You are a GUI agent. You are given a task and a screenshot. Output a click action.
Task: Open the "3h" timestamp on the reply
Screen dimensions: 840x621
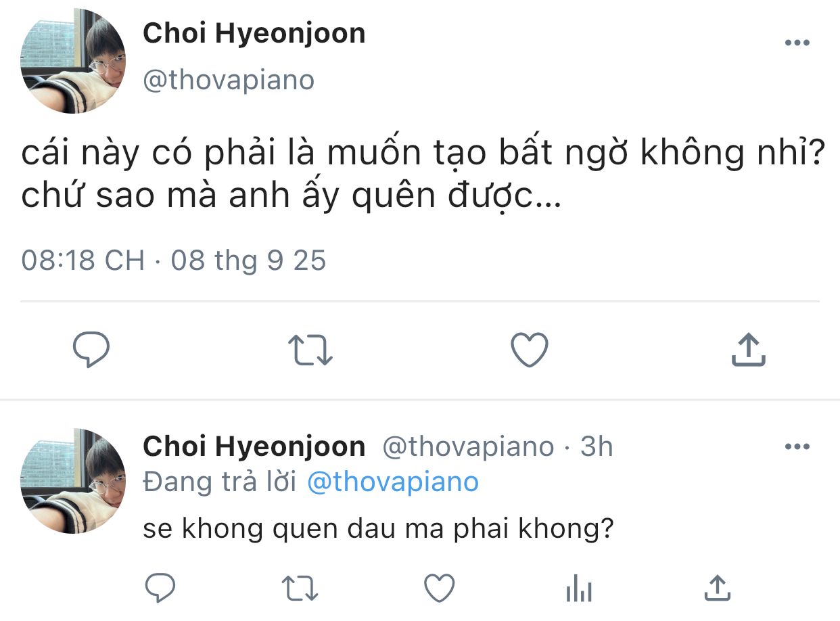597,446
